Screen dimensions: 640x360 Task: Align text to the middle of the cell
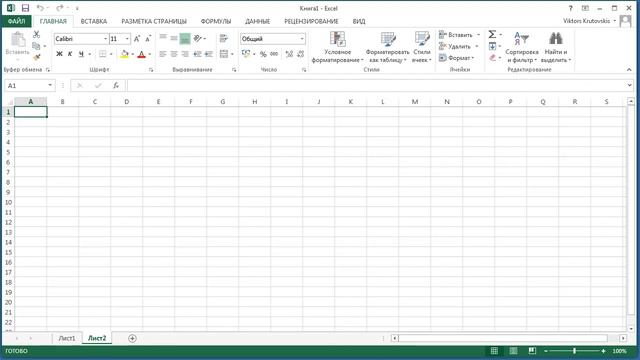[x=174, y=39]
